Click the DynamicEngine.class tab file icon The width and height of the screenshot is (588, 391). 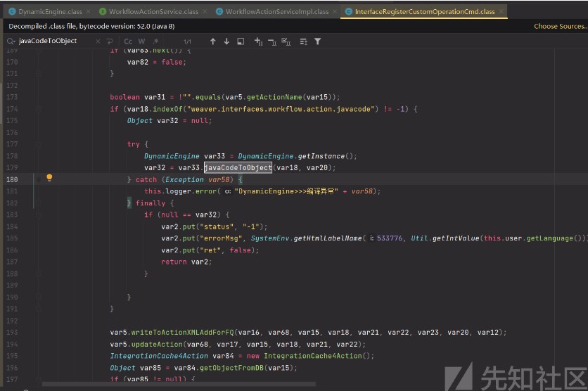point(12,12)
